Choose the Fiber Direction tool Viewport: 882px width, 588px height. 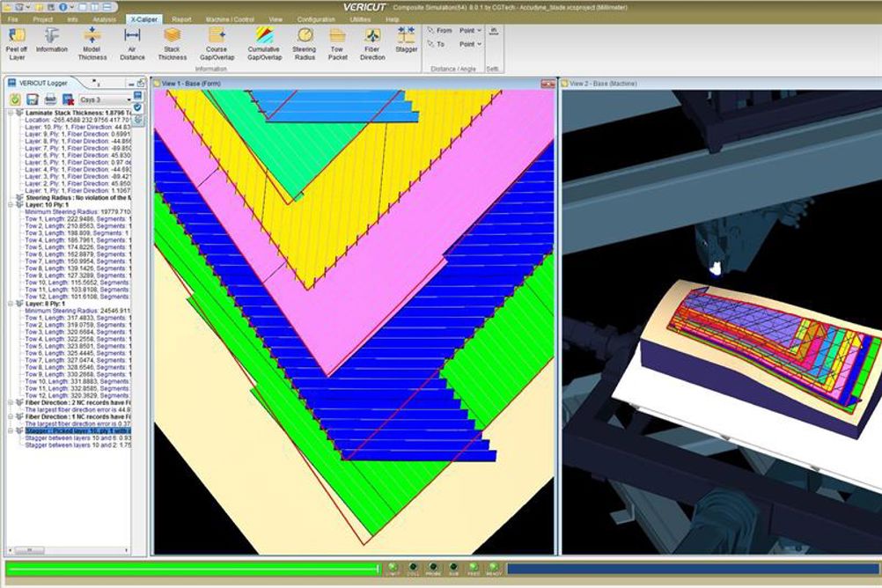tap(372, 44)
